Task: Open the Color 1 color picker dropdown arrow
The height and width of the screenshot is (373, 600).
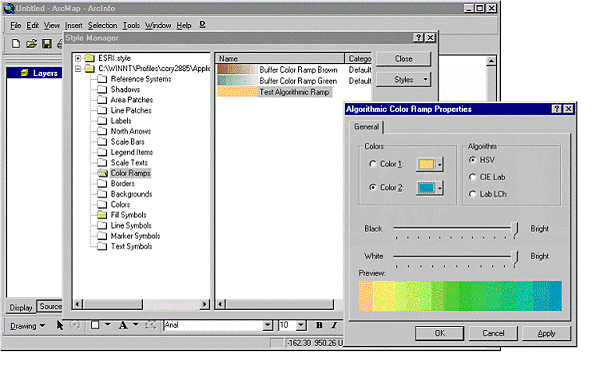Action: pyautogui.click(x=440, y=165)
